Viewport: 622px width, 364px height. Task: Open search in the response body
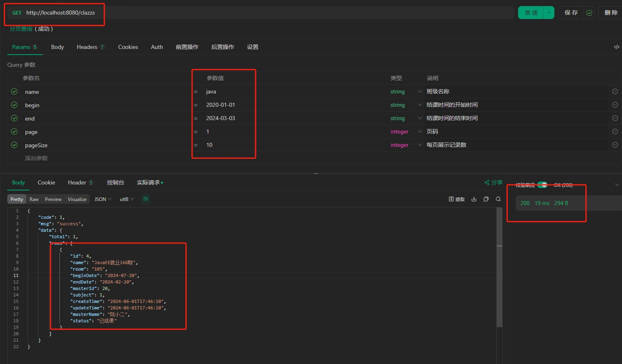coord(498,199)
